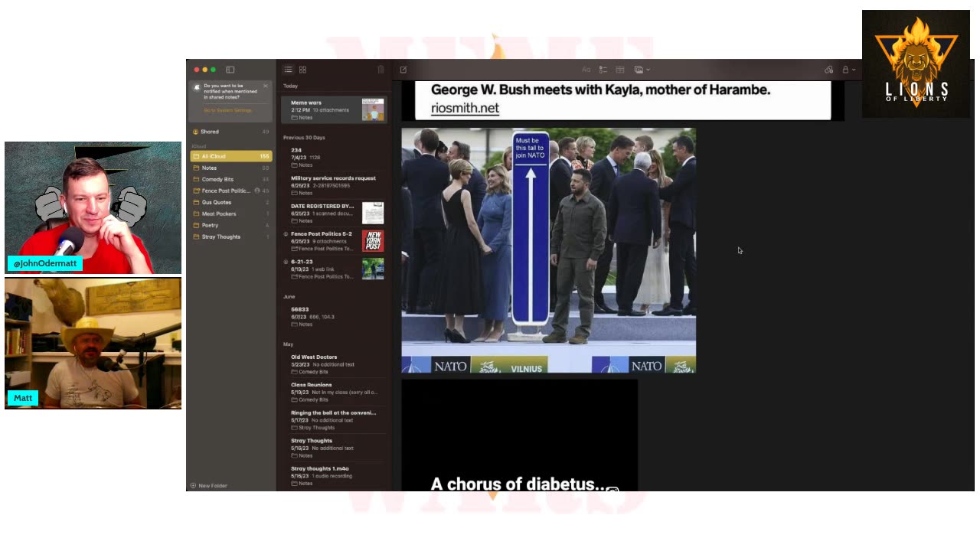980x551 pixels.
Task: Click the 'A chorus of diabetus' attachment
Action: coord(519,435)
